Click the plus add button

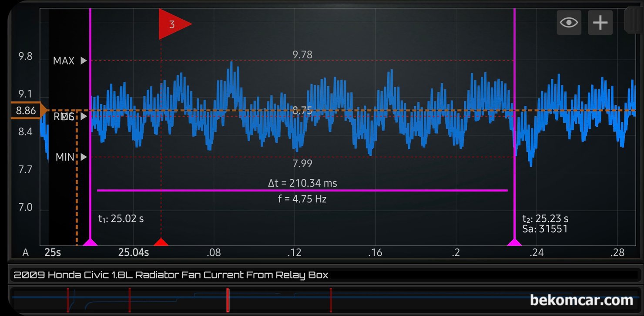(600, 22)
